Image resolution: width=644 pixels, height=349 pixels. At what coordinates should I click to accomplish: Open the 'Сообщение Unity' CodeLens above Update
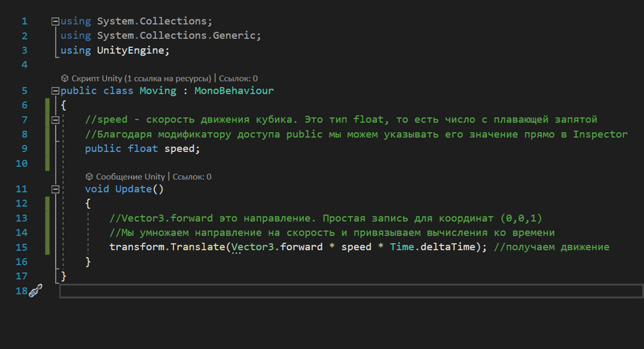[x=130, y=177]
